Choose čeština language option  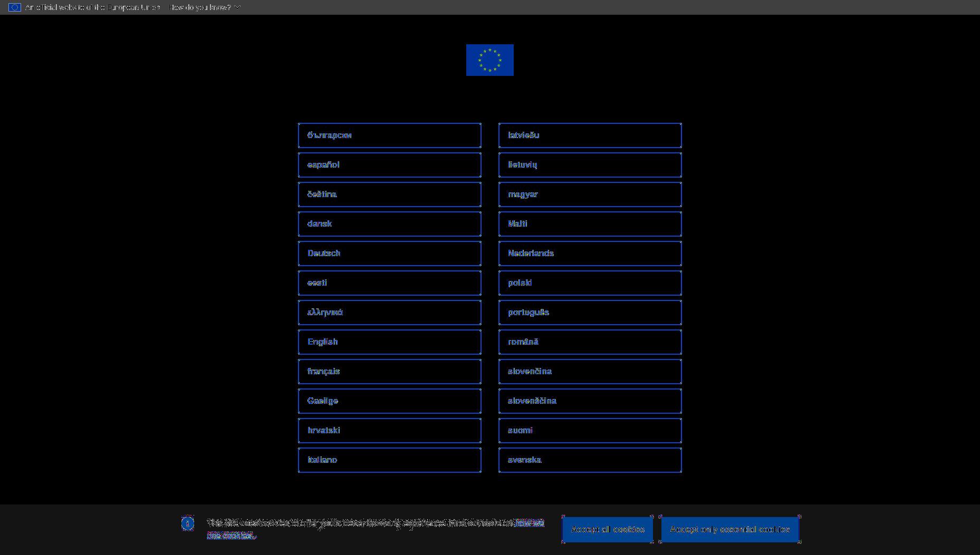pos(390,194)
